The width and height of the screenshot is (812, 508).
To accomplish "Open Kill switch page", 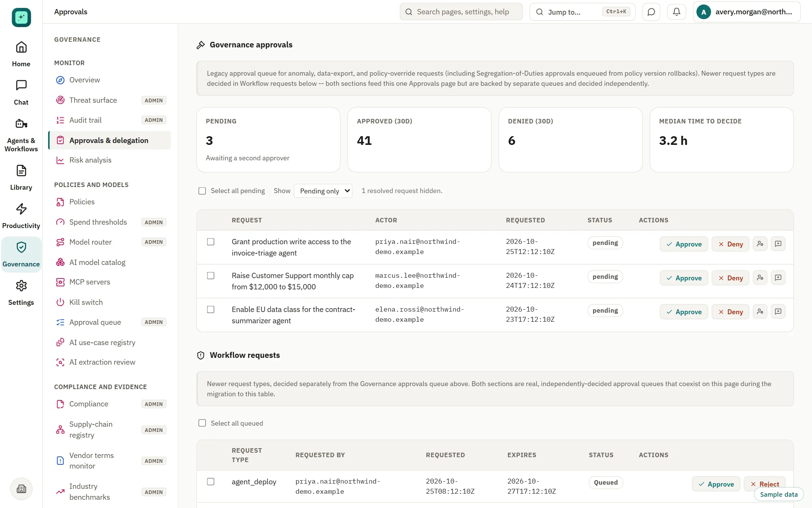I will click(x=109, y=302).
